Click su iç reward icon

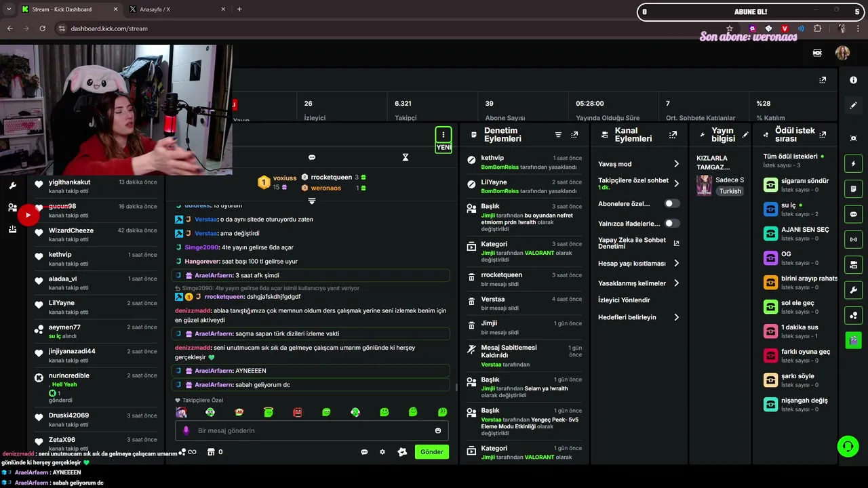tap(770, 209)
